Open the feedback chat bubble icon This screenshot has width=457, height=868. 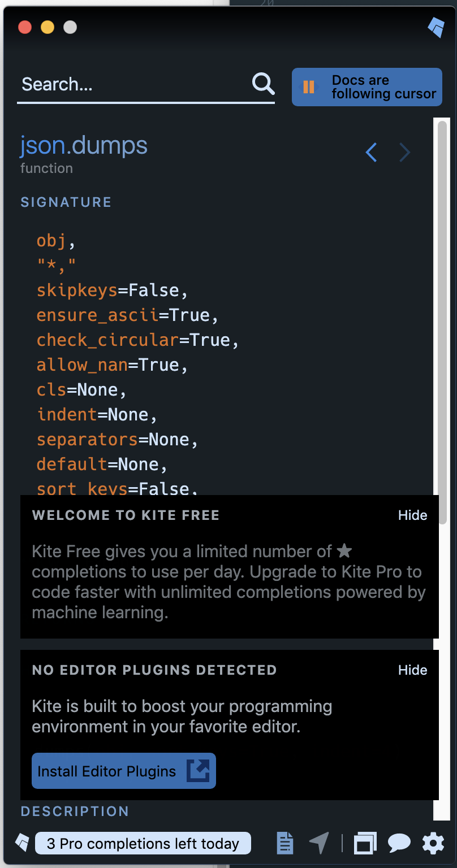click(x=399, y=843)
